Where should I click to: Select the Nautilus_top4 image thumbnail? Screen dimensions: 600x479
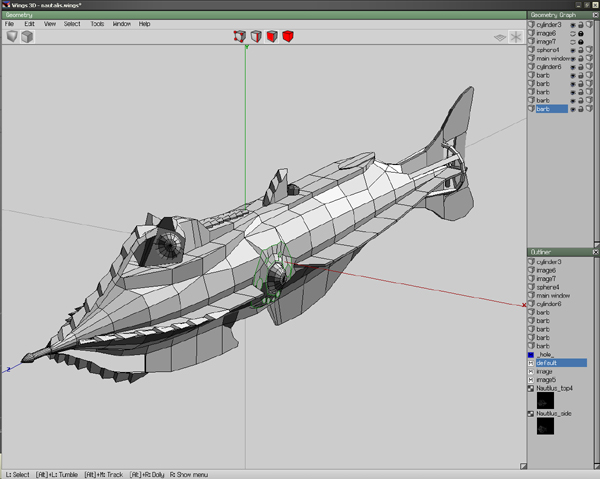545,399
